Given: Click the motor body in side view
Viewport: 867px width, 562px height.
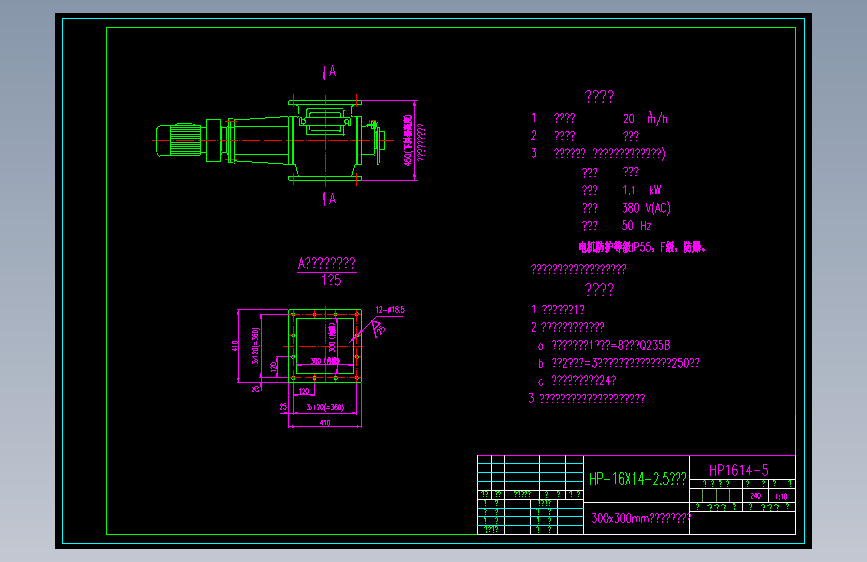Looking at the screenshot, I should (x=180, y=140).
